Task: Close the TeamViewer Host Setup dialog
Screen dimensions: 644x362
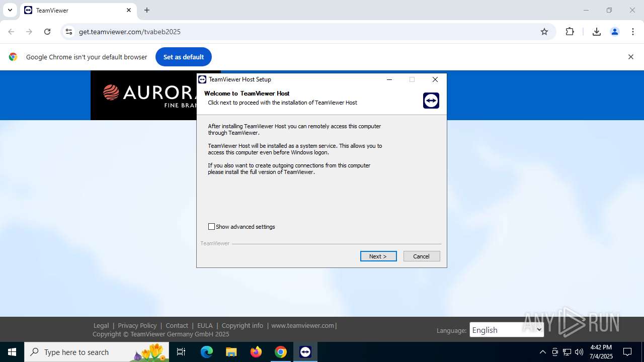Action: click(x=435, y=79)
